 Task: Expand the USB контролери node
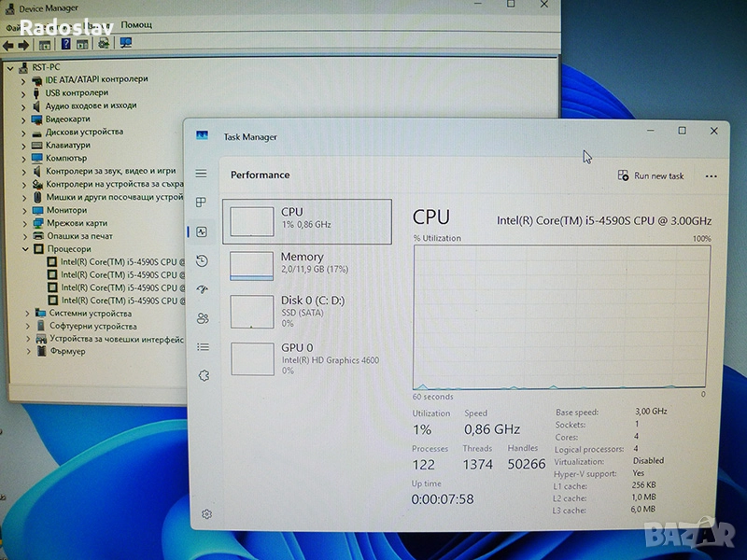[x=24, y=92]
